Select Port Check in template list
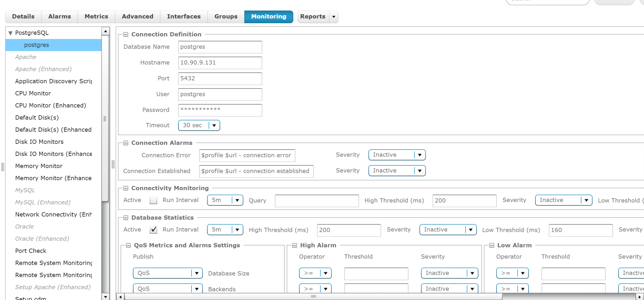This screenshot has height=300, width=644. point(31,251)
